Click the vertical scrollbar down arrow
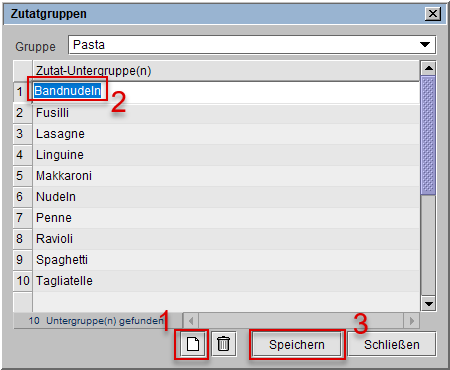 (428, 303)
